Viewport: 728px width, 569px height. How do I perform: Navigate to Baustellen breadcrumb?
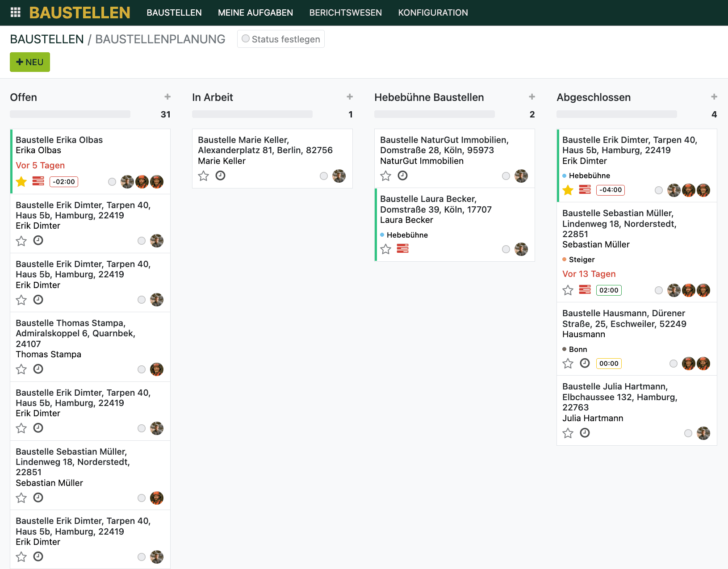(47, 39)
